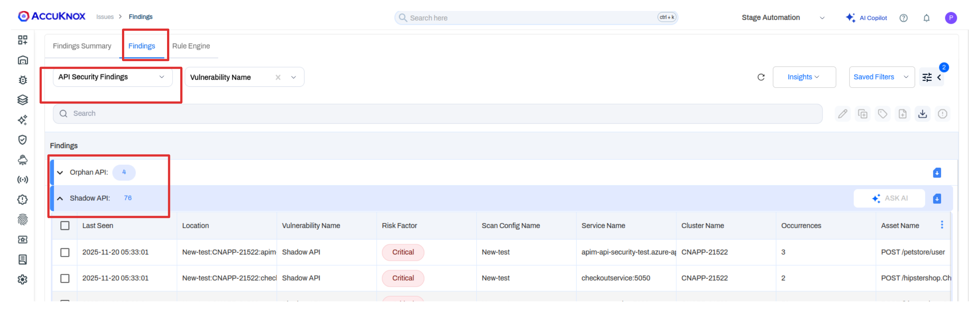Click the edit pencil icon
The image size is (980, 312).
pos(842,114)
